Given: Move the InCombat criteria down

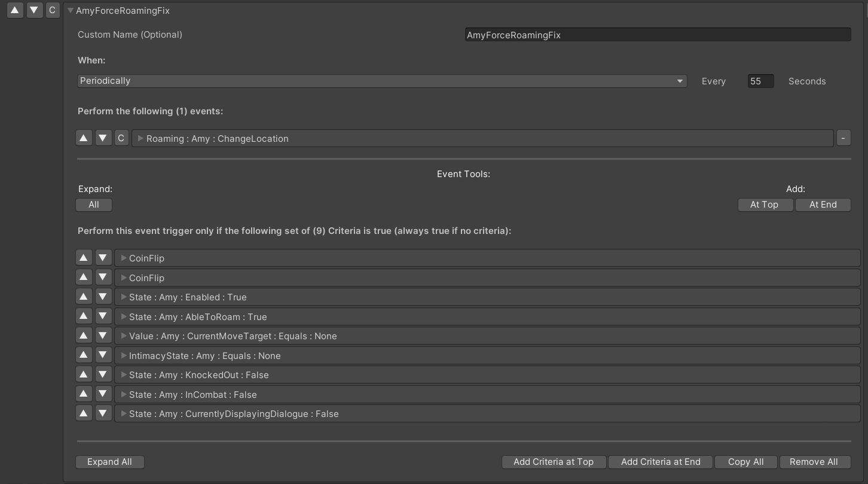Looking at the screenshot, I should click(103, 395).
